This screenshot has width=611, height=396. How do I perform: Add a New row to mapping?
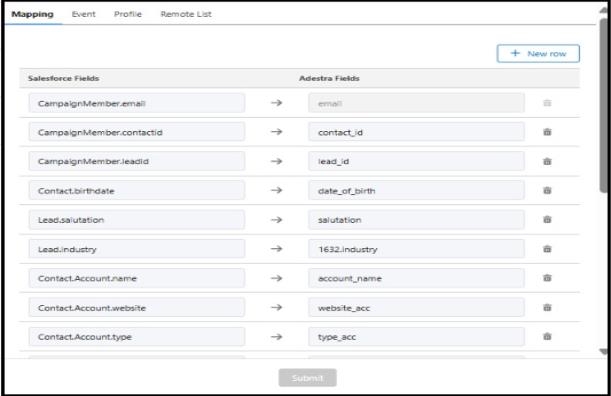[538, 53]
